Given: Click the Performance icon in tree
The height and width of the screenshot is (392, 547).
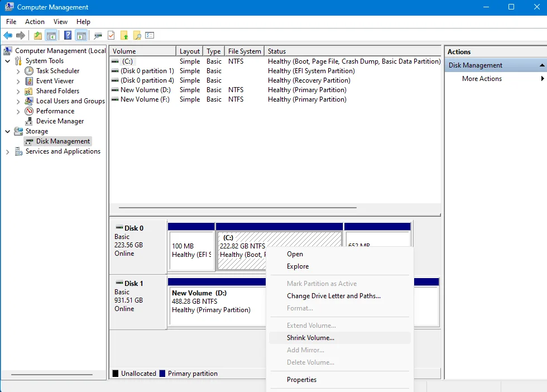Looking at the screenshot, I should [x=29, y=111].
